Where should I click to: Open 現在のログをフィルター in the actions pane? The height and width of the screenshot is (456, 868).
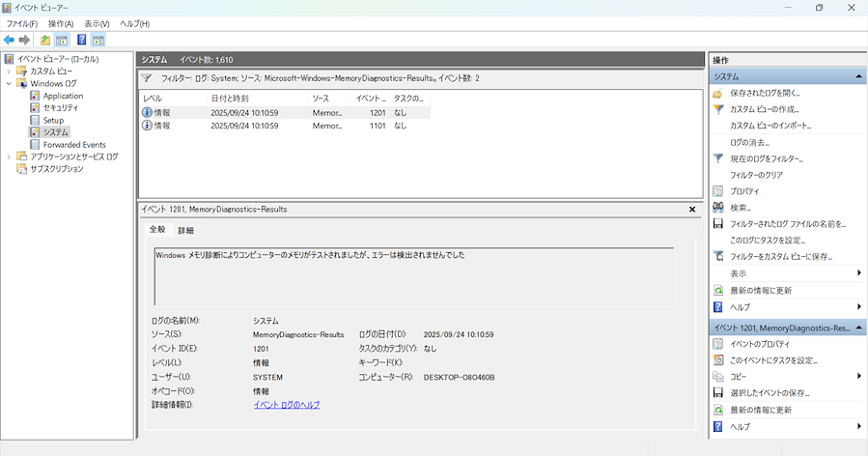766,158
